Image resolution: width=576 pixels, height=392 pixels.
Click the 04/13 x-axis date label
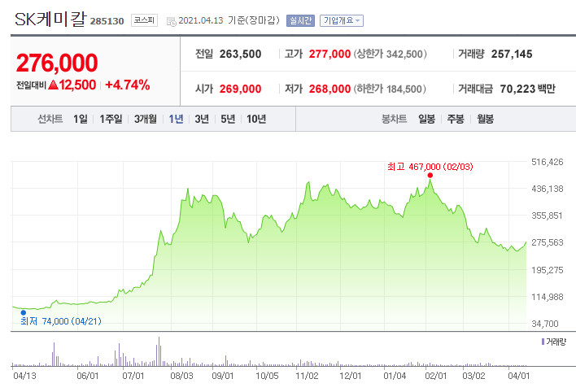click(x=24, y=376)
